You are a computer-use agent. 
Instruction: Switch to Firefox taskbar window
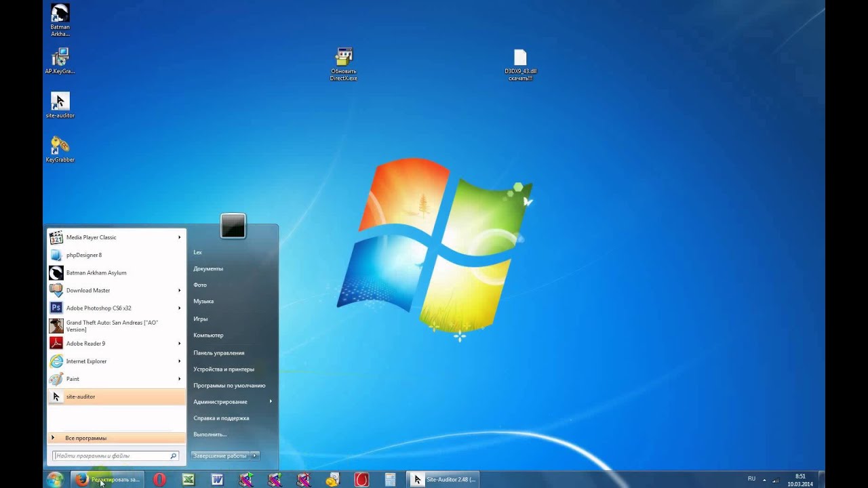point(107,479)
